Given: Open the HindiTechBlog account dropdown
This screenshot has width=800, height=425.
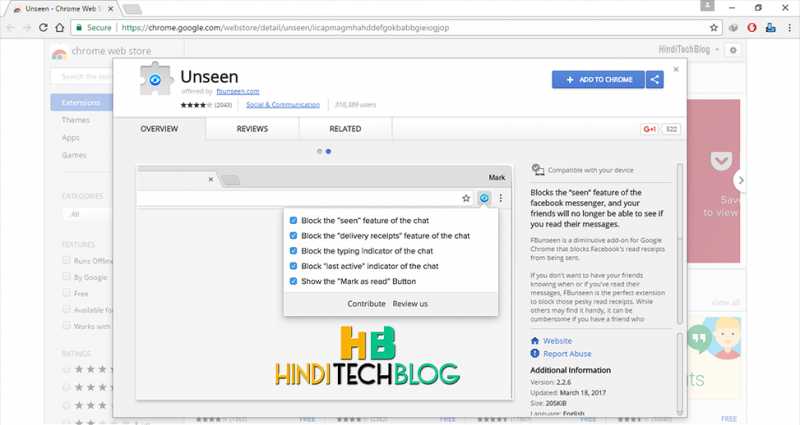Looking at the screenshot, I should [x=689, y=49].
